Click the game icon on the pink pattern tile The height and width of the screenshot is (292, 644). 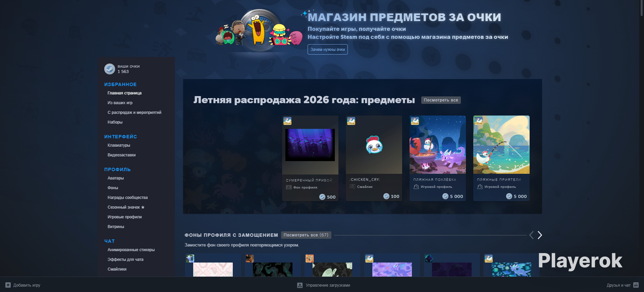click(190, 258)
